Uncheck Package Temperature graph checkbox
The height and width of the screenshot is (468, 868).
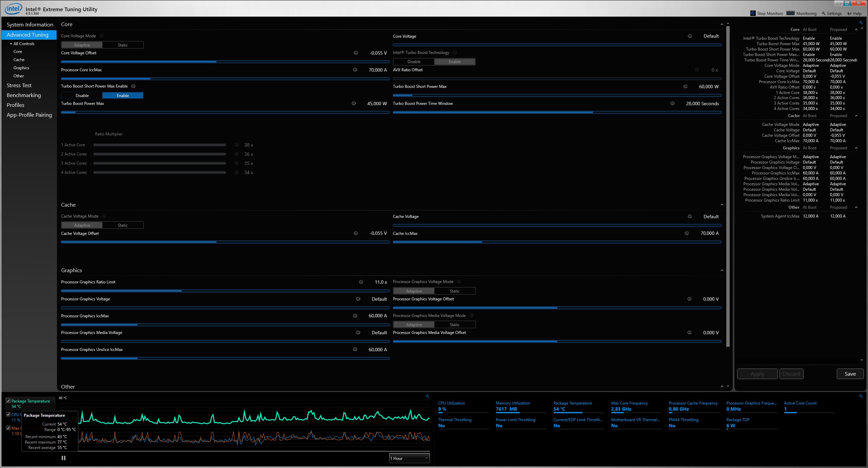(x=8, y=401)
